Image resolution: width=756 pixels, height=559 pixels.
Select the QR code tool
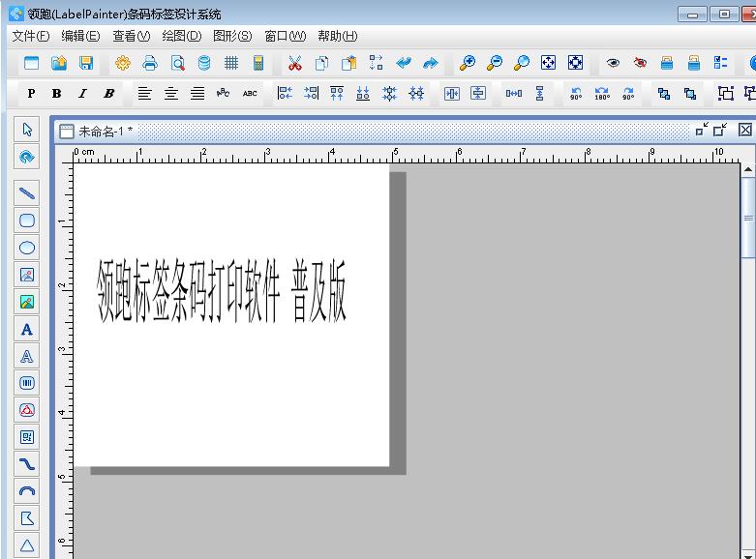click(x=27, y=437)
